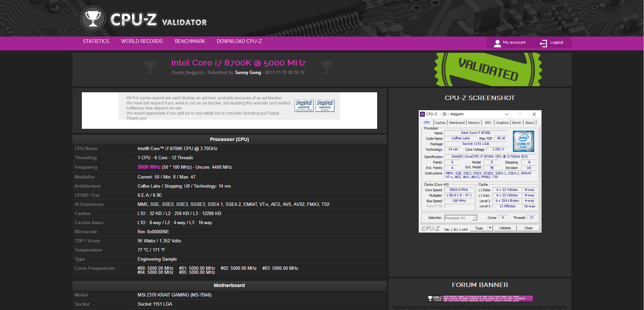Click trophy icon left of the CPU title
The image size is (644, 310).
click(x=150, y=67)
